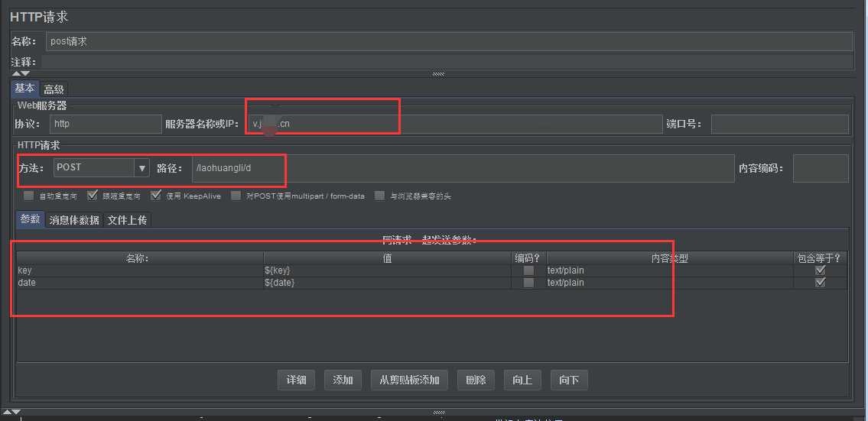The image size is (868, 421).
Task: Edit the 路径 field with /laohuangli/d
Action: coord(463,168)
